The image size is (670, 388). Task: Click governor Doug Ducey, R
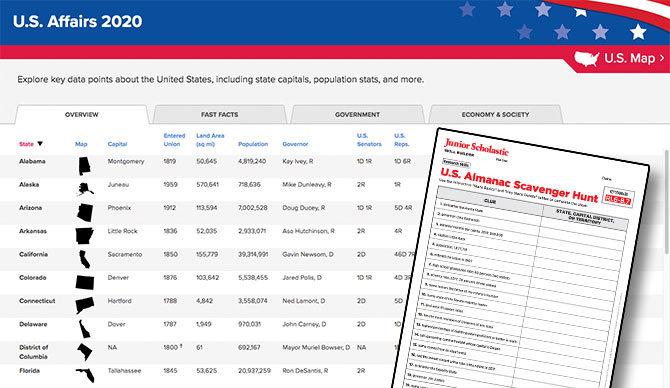304,208
